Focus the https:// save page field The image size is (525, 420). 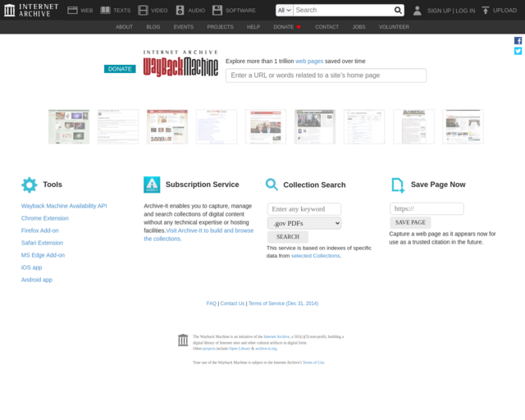click(x=427, y=209)
